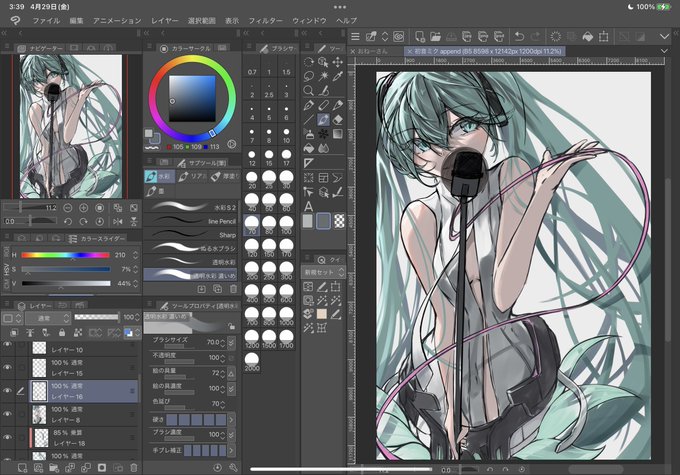Click Scale/Rotate transform icon in command bar
This screenshot has width=680, height=475.
coord(603,37)
